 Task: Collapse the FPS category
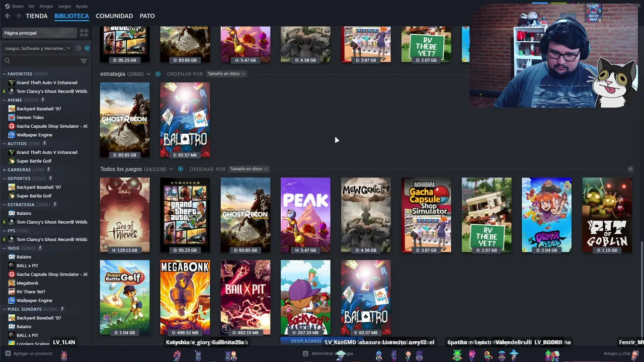pyautogui.click(x=4, y=231)
